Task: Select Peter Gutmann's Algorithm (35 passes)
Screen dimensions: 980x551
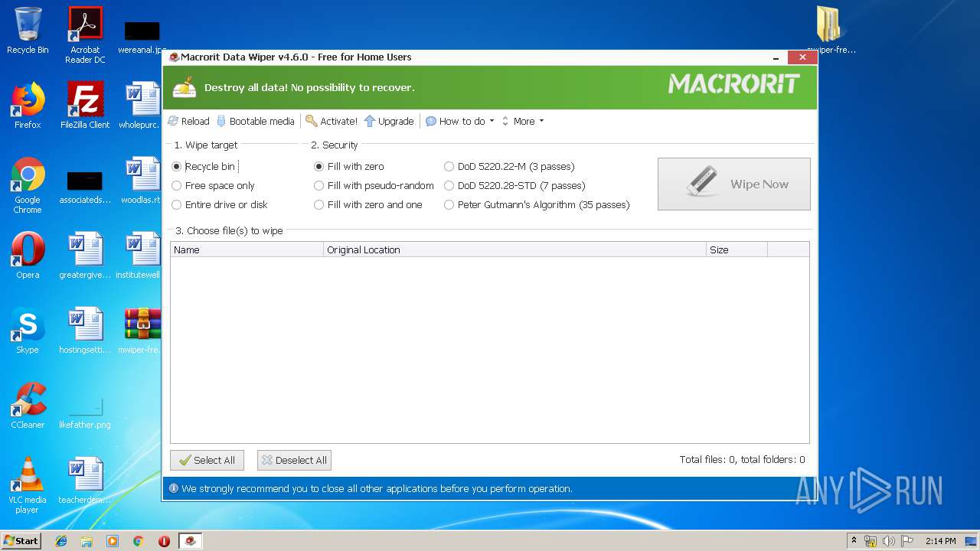Action: tap(537, 204)
